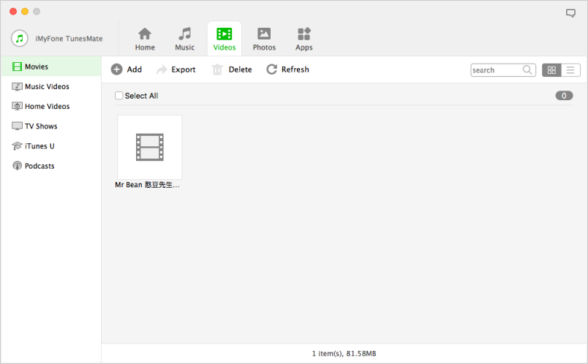Click the Delete trash icon

[217, 69]
